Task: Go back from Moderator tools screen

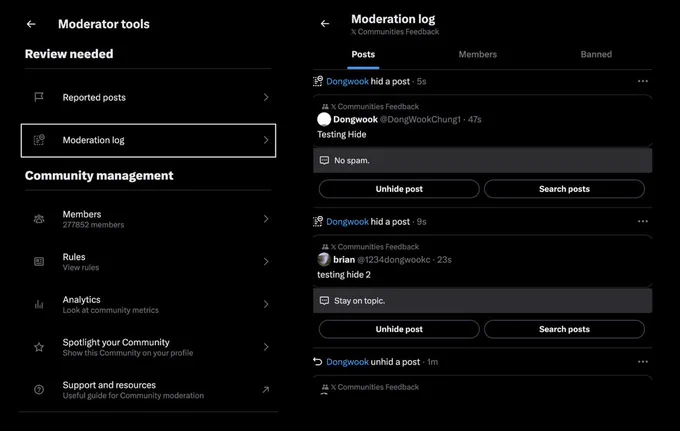Action: 31,24
